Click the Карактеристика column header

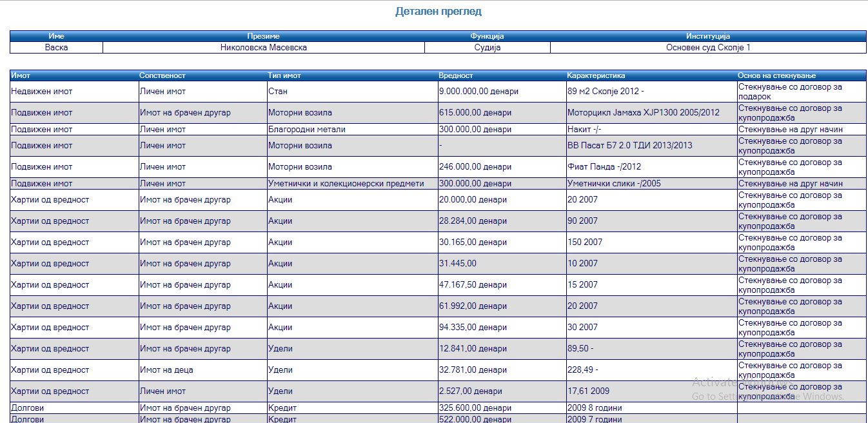pos(596,75)
